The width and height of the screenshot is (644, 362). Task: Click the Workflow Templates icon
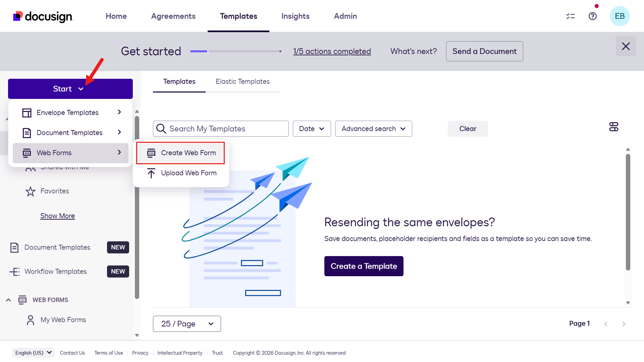pyautogui.click(x=14, y=271)
